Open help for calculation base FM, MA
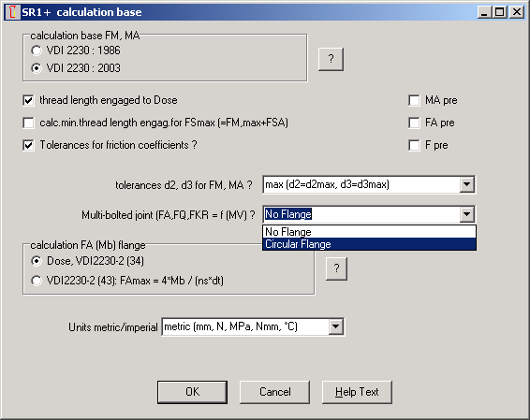 tap(331, 59)
